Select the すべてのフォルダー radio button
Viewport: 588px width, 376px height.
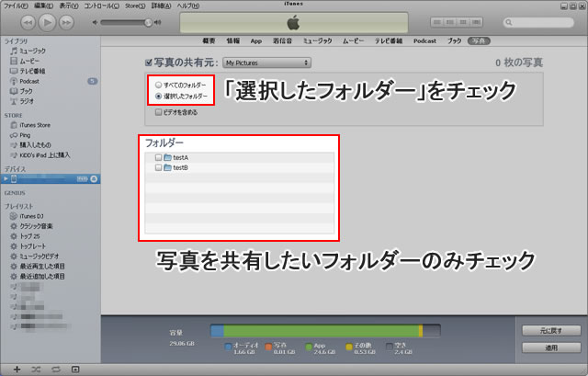tap(158, 85)
